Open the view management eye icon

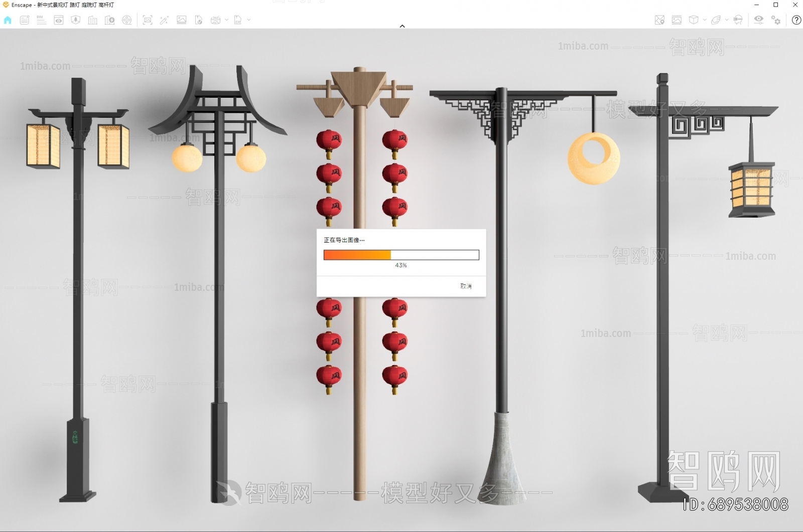pyautogui.click(x=60, y=20)
